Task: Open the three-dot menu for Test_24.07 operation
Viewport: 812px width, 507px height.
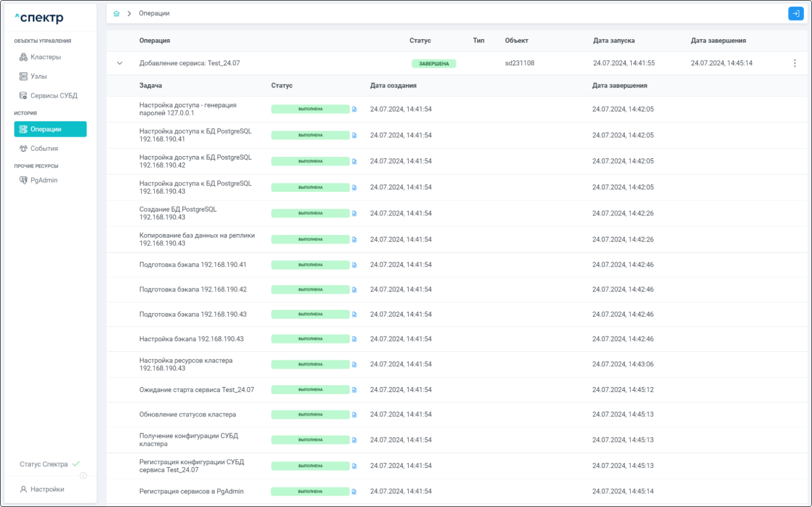Action: 795,63
